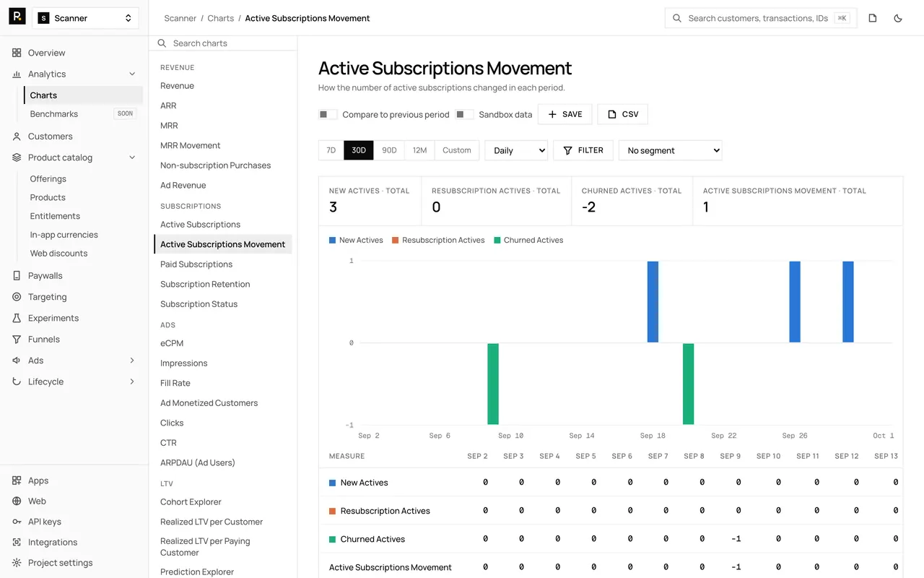Open the Web discounts page
Image resolution: width=924 pixels, height=578 pixels.
tap(58, 253)
